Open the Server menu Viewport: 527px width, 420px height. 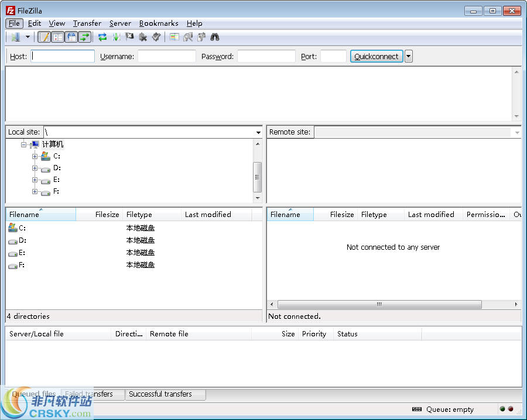tap(120, 23)
